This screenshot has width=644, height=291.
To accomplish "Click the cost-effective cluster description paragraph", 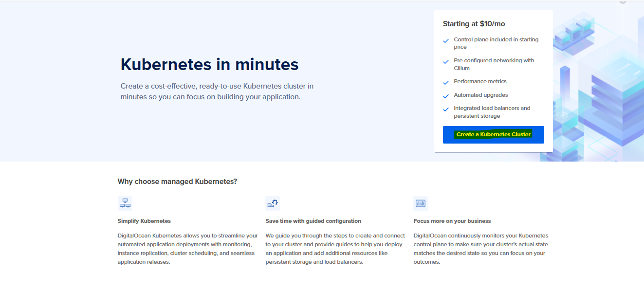I will pos(217,91).
